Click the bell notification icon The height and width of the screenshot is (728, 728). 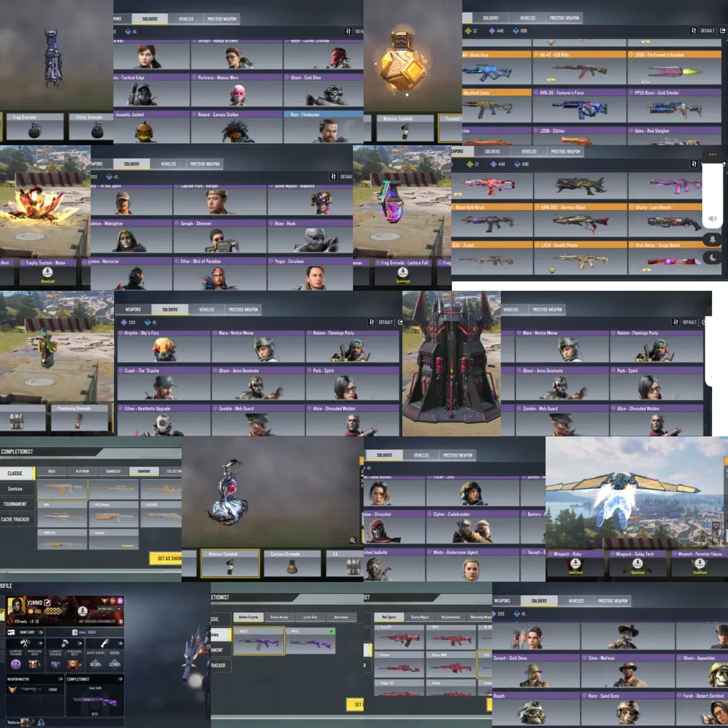click(712, 239)
